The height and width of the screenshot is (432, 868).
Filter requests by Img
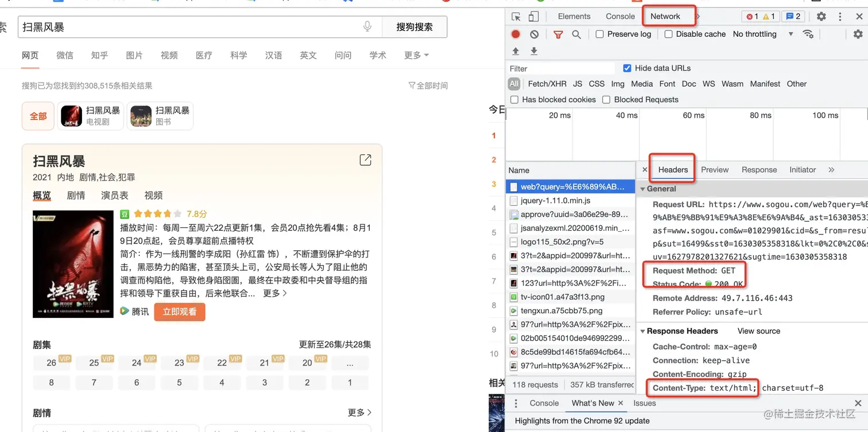point(618,84)
